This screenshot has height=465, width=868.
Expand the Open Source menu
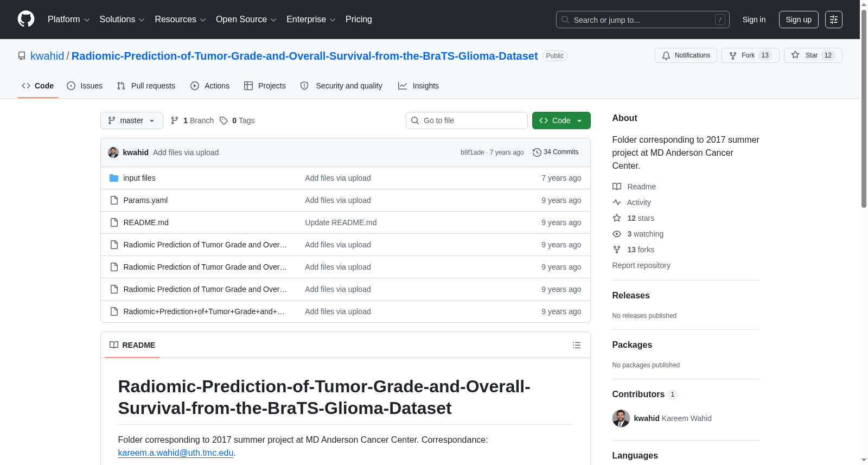(x=246, y=20)
